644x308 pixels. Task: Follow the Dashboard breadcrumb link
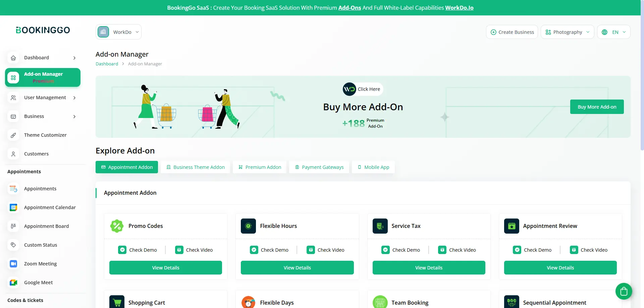[x=107, y=64]
